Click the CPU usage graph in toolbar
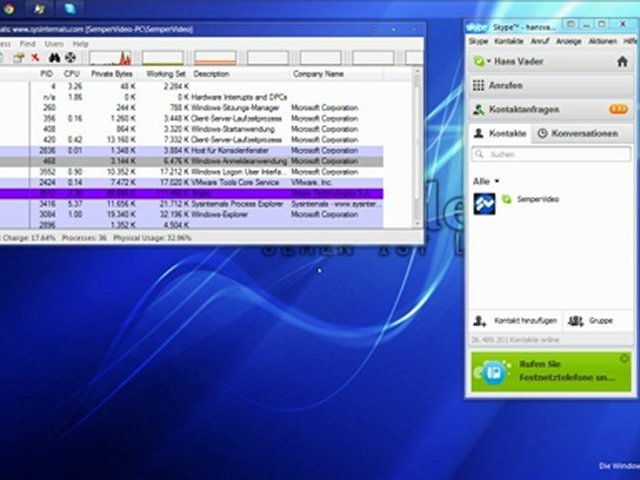 pyautogui.click(x=108, y=58)
